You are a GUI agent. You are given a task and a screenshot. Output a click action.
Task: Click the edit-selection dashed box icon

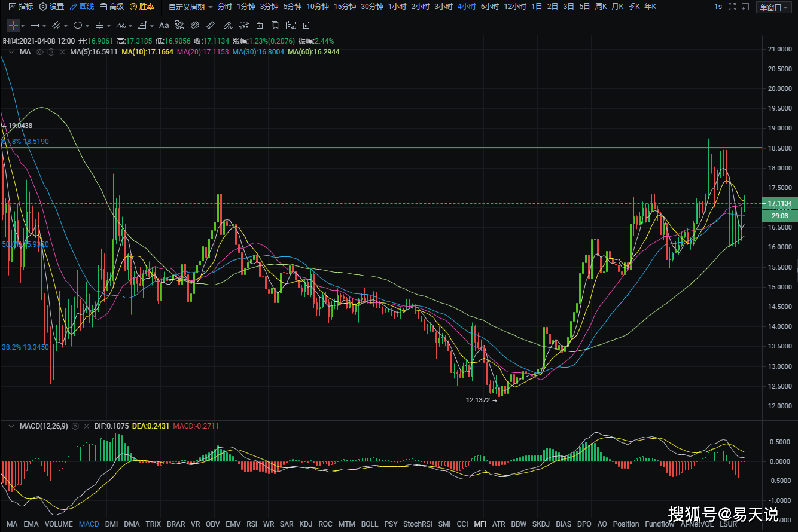pos(291,26)
